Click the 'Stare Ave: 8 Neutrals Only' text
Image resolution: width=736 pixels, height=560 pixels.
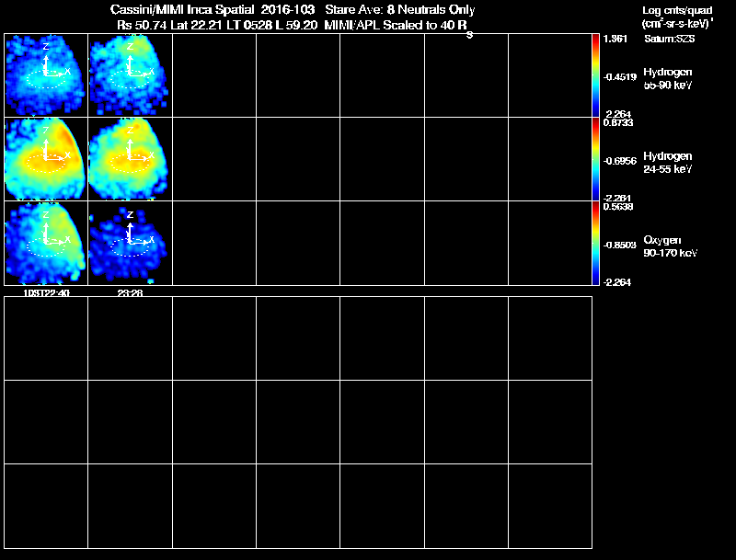coord(400,9)
